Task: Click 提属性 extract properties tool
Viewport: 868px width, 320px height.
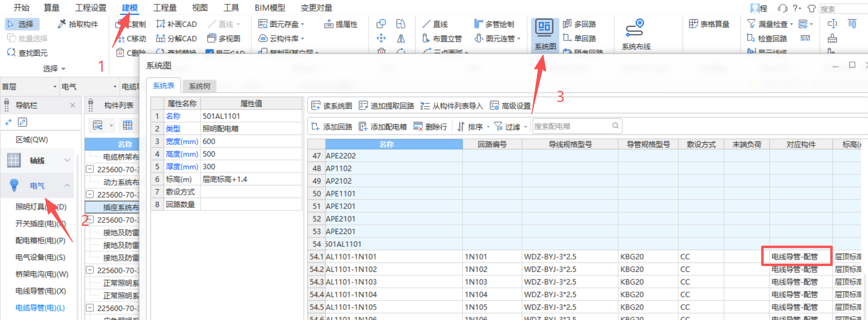Action: (341, 24)
